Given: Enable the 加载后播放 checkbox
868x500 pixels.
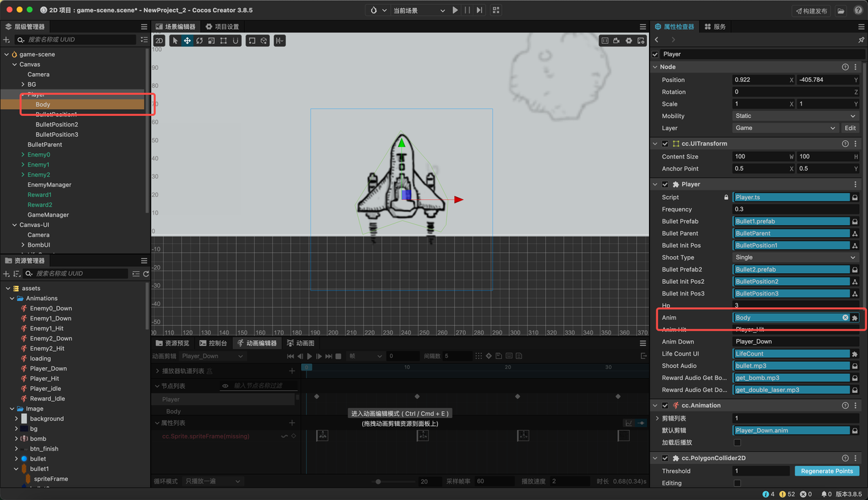Looking at the screenshot, I should pos(737,442).
